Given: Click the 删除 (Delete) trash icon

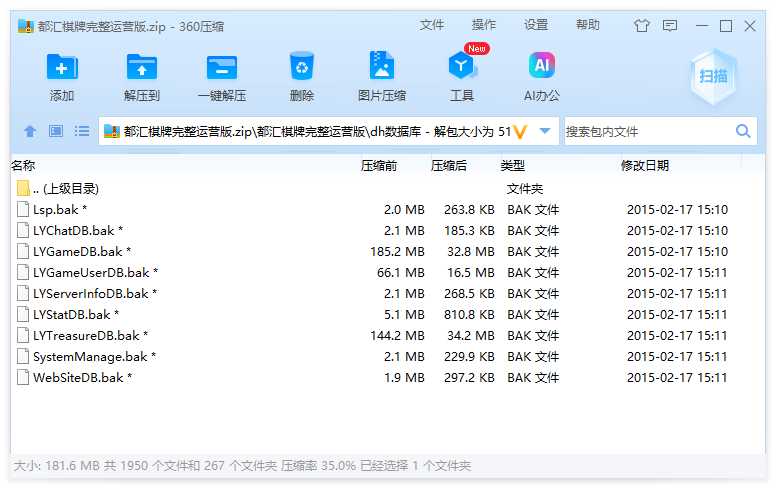Looking at the screenshot, I should click(301, 66).
